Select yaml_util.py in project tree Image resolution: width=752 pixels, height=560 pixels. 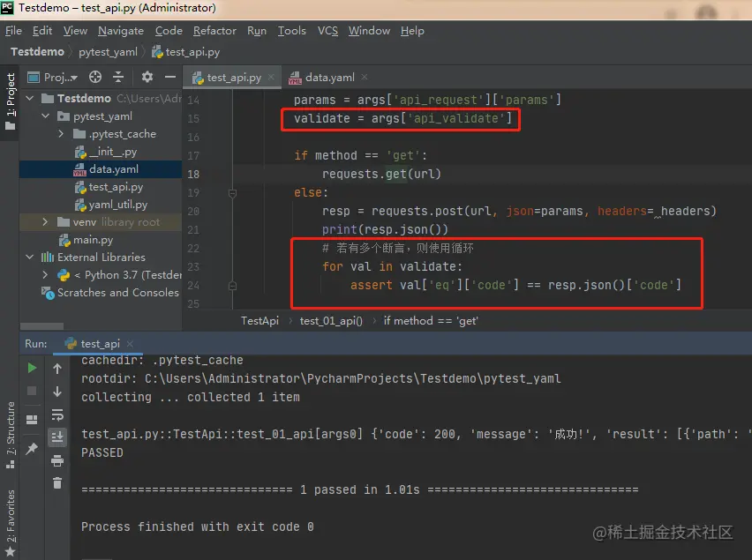[x=111, y=205]
